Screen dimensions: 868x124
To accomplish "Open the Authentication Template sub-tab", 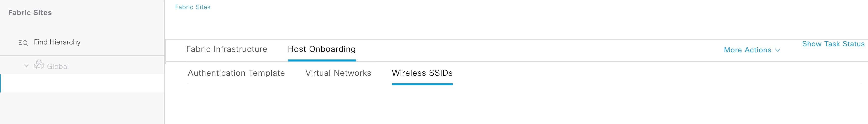I will click(x=236, y=73).
